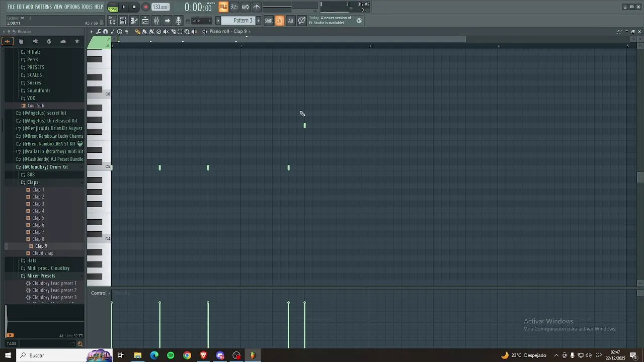Stop playback with the stop button

pos(134,7)
